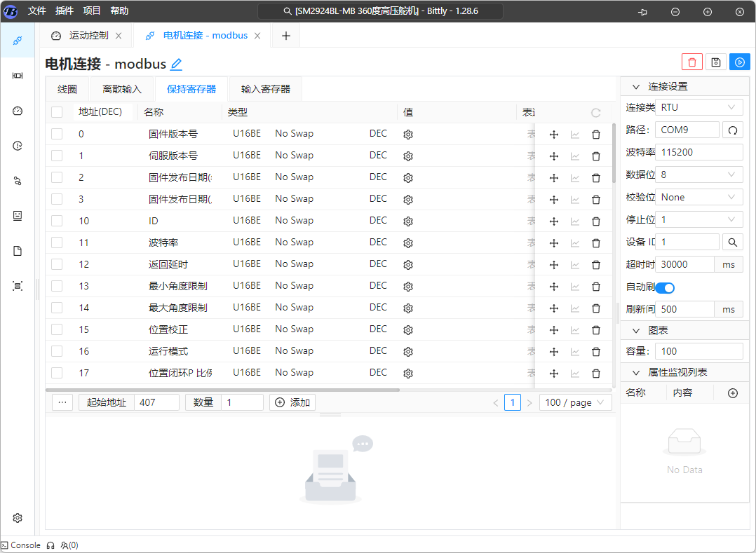Open the 插件 menu
The image size is (756, 553).
pos(64,11)
